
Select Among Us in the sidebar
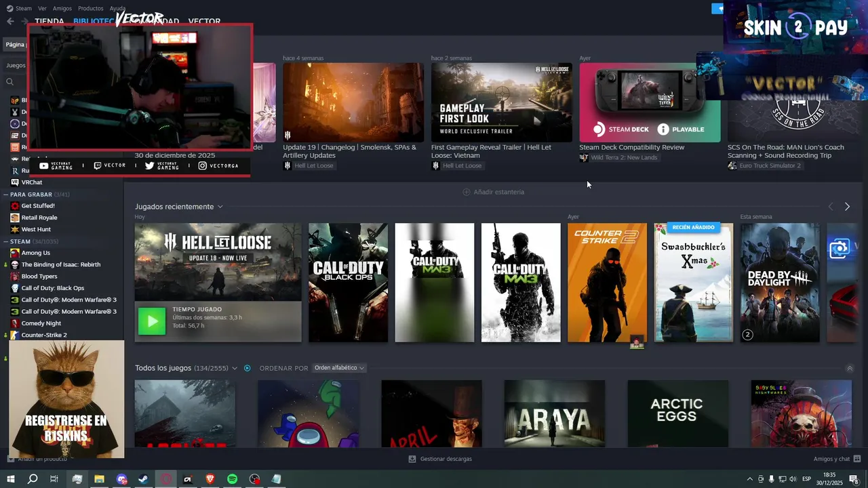pyautogui.click(x=36, y=253)
